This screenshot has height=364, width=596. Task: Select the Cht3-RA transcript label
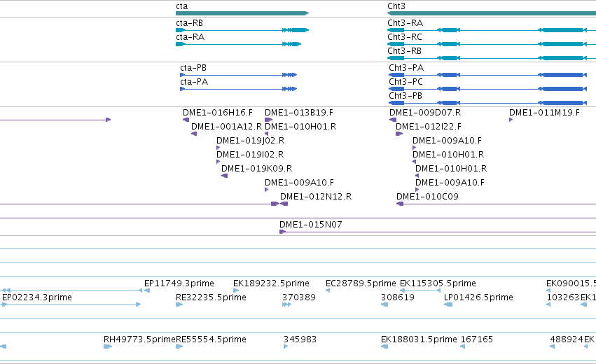(x=406, y=23)
